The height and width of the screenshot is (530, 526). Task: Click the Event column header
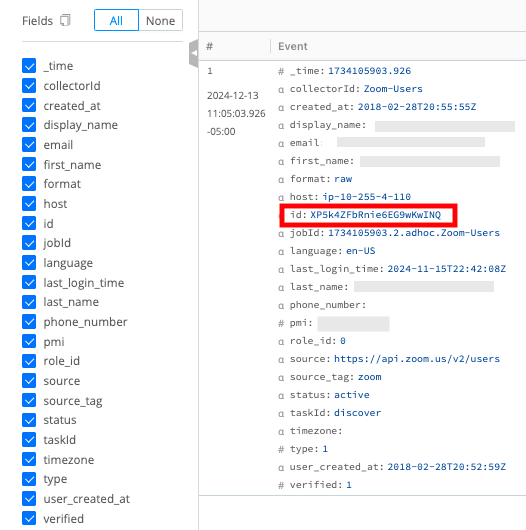click(293, 46)
